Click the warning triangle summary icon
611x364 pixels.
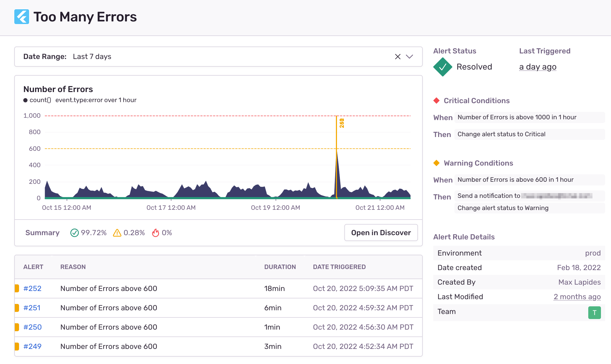point(117,233)
